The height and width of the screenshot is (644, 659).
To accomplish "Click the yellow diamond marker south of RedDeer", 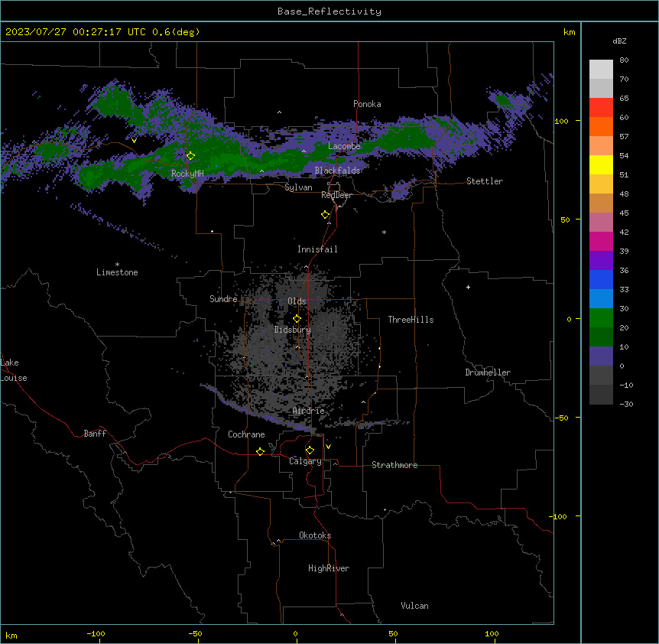I will [325, 215].
